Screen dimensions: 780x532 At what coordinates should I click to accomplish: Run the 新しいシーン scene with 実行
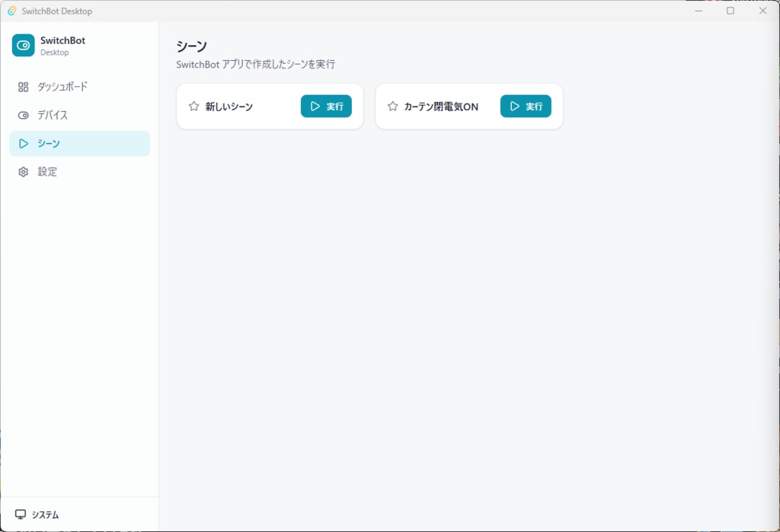326,107
